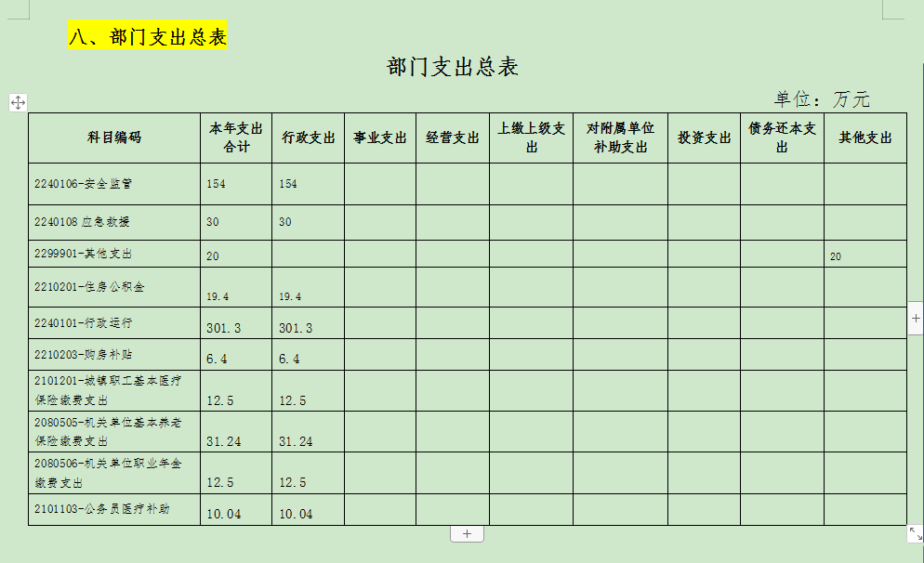
Task: Click the centered title 部门支出总表
Action: [x=452, y=67]
